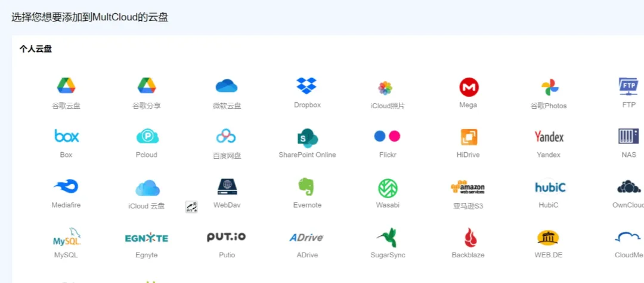Click the 百度网盘 text label
Screen dimensions: 644x283
227,155
